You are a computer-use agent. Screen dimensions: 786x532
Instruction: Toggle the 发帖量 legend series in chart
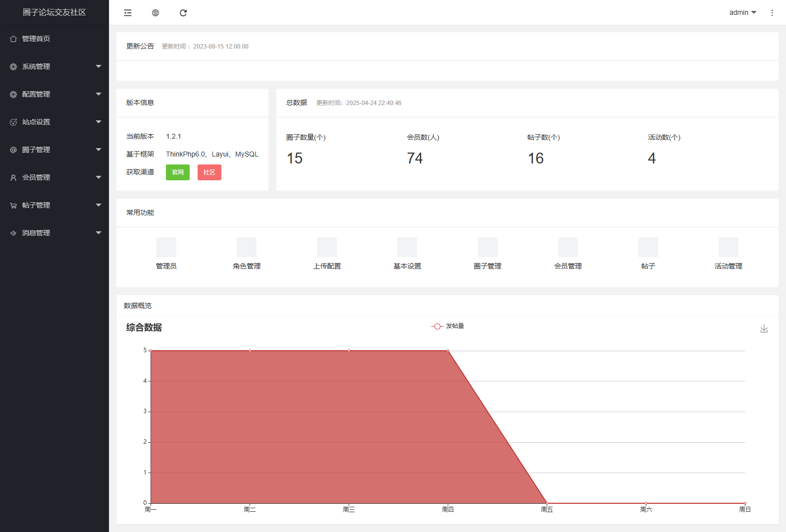(x=448, y=326)
